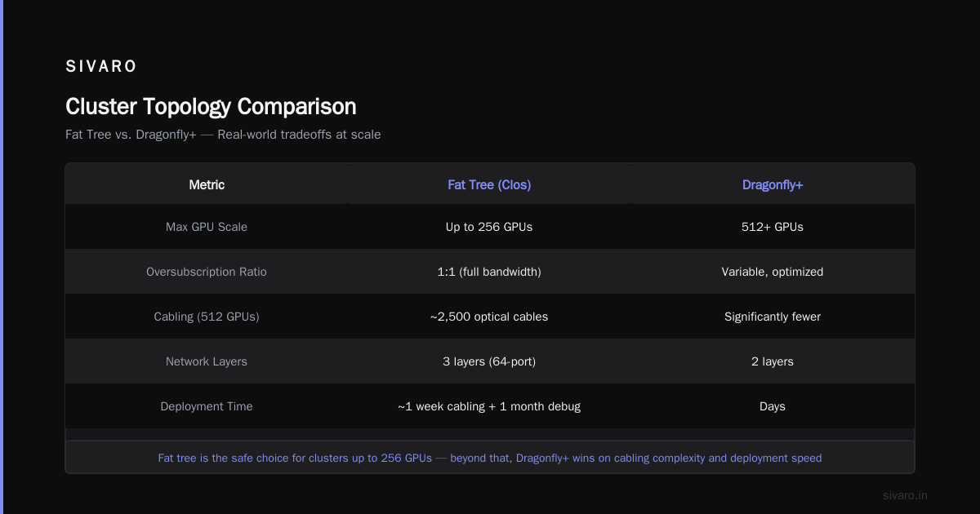Select the Max GPU Scale row label

(x=207, y=227)
